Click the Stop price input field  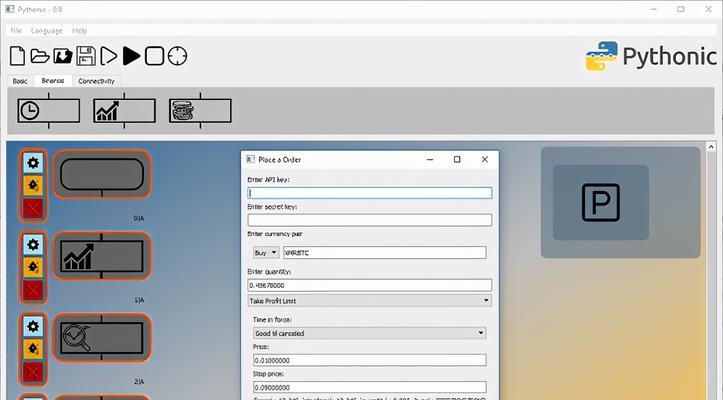coord(369,388)
